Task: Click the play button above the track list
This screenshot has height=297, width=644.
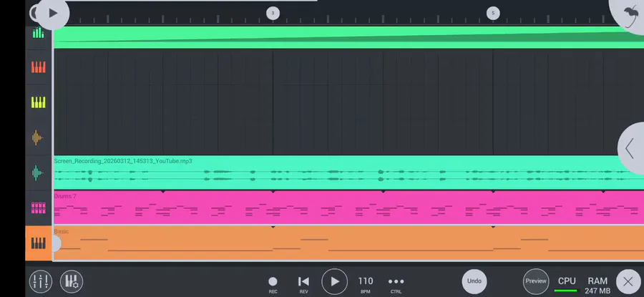Action: tap(52, 13)
